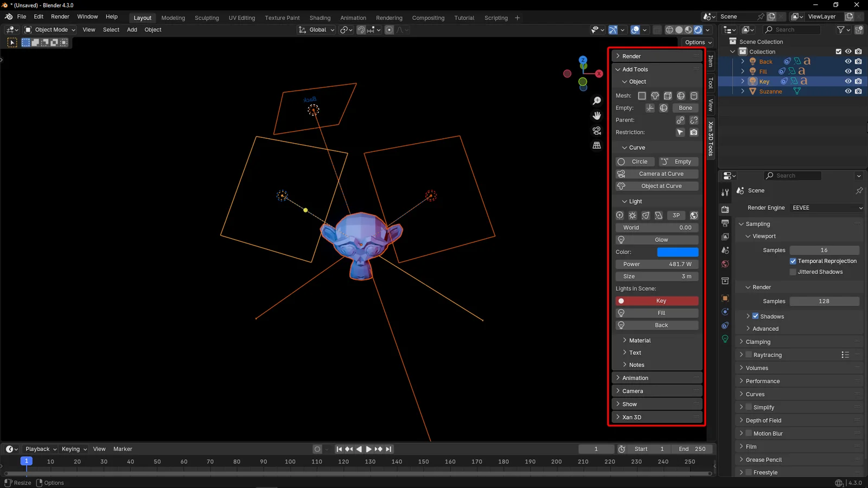Click the zoom magnifier icon in viewport sidebar
Viewport: 868px width, 488px height.
click(x=597, y=100)
